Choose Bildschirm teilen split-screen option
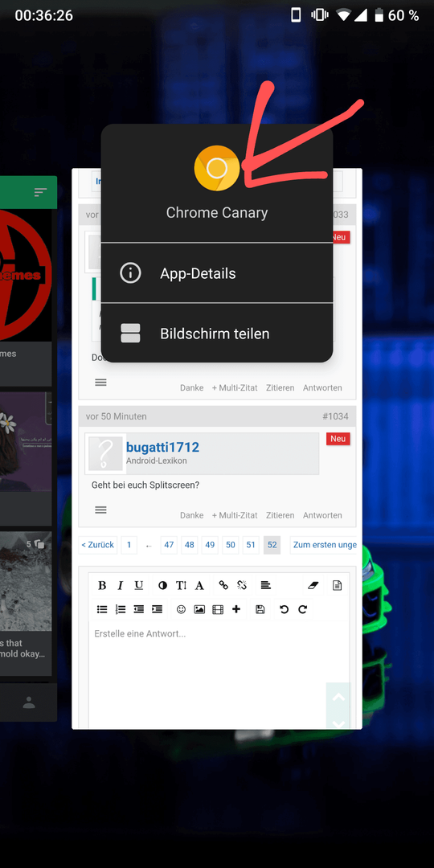The height and width of the screenshot is (868, 434). [x=217, y=334]
